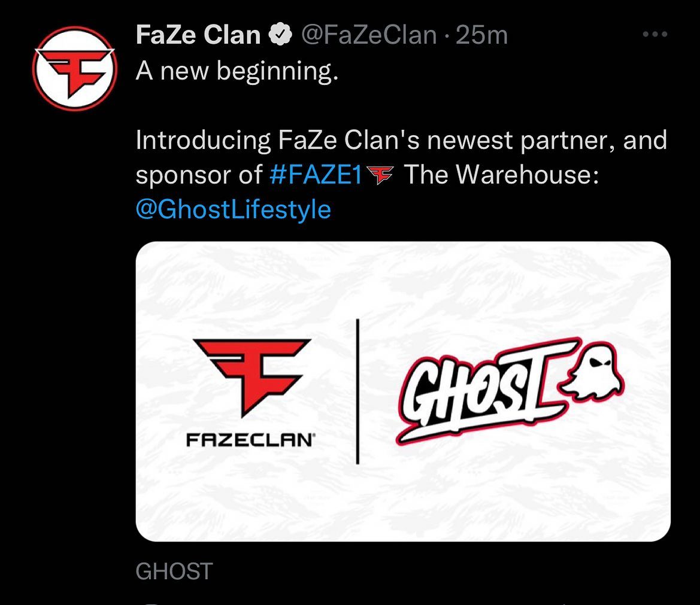Screen dimensions: 700x605
Task: Click the verified badge next to FaZe Clan
Action: [x=279, y=35]
